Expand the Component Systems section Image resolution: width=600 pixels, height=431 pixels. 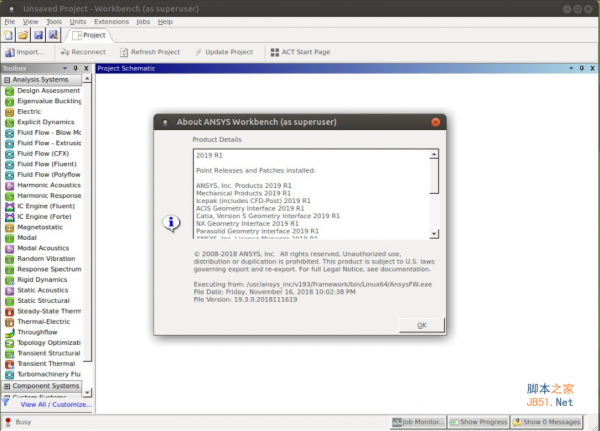tap(7, 386)
